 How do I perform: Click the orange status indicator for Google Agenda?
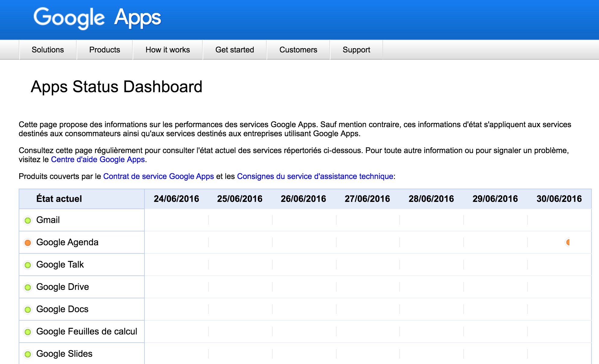(28, 242)
